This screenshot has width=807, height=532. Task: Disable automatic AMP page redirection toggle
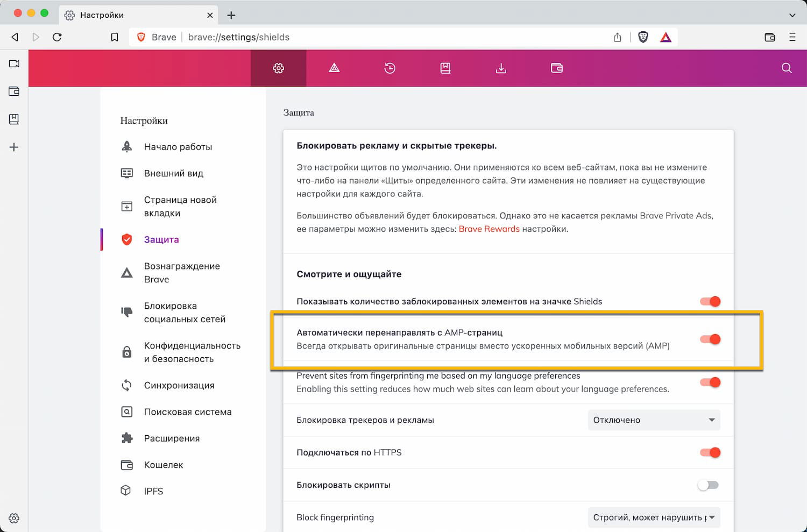710,339
